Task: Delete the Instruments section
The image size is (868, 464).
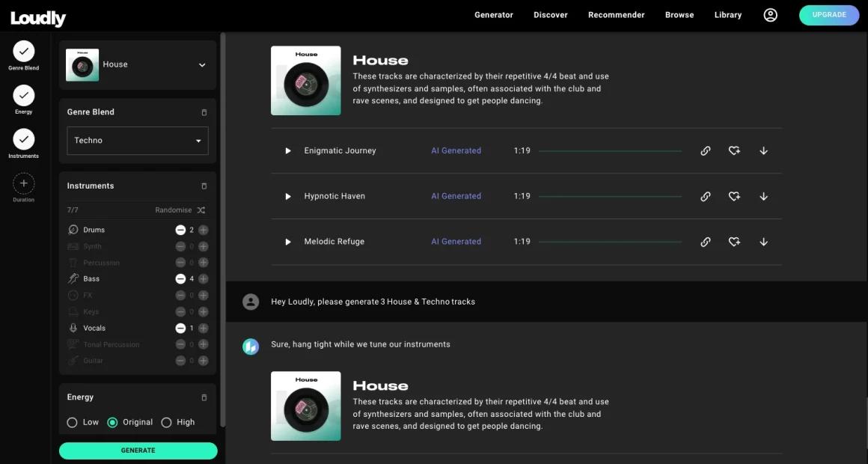Action: pyautogui.click(x=204, y=186)
